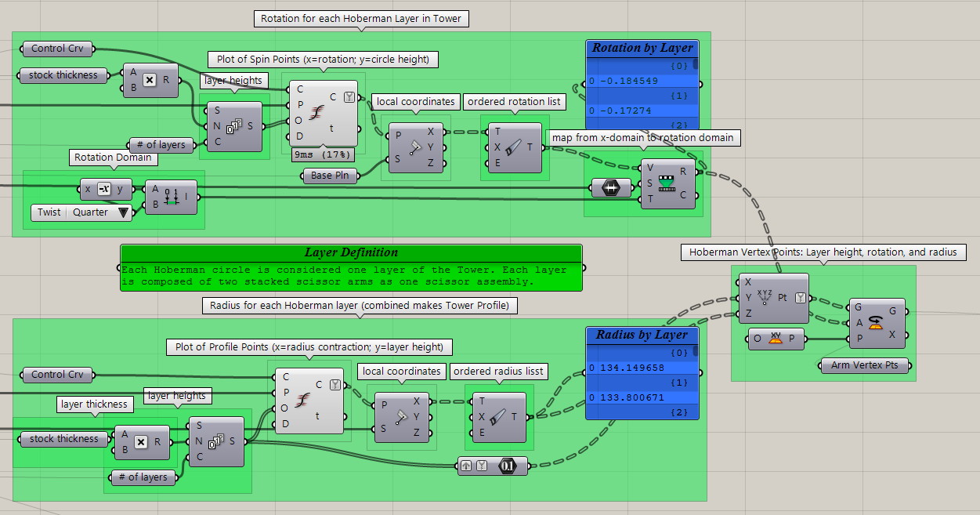Select the Series component in the Radius group

click(216, 441)
